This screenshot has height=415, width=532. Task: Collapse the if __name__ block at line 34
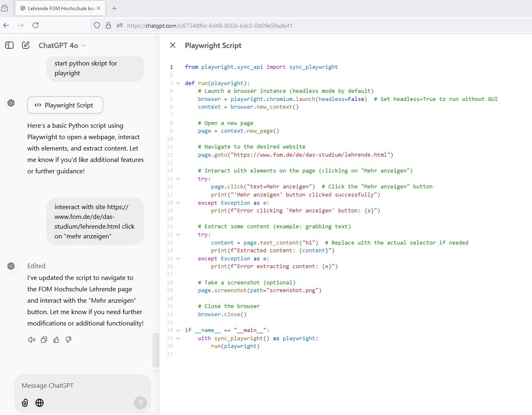pyautogui.click(x=178, y=330)
